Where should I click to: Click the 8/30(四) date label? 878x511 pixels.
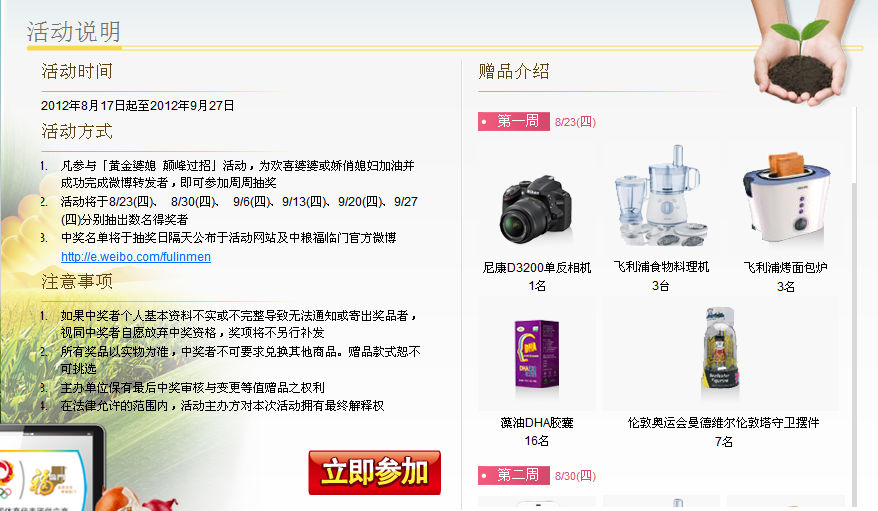(575, 476)
